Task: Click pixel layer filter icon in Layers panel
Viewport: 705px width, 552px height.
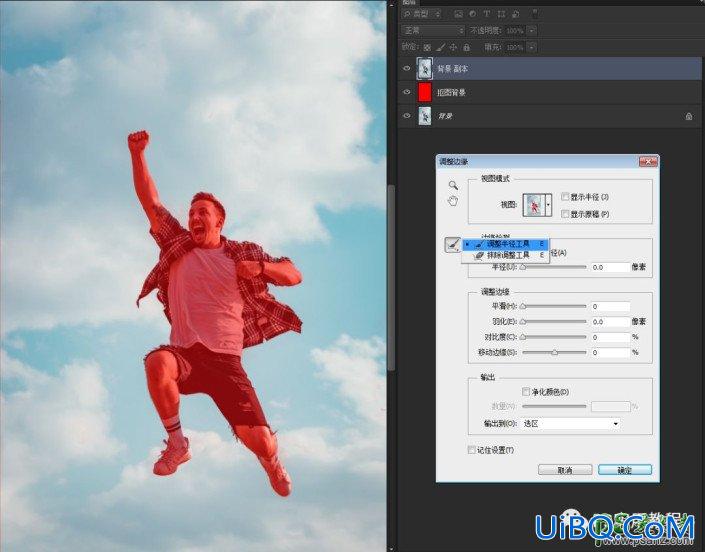Action: click(458, 14)
